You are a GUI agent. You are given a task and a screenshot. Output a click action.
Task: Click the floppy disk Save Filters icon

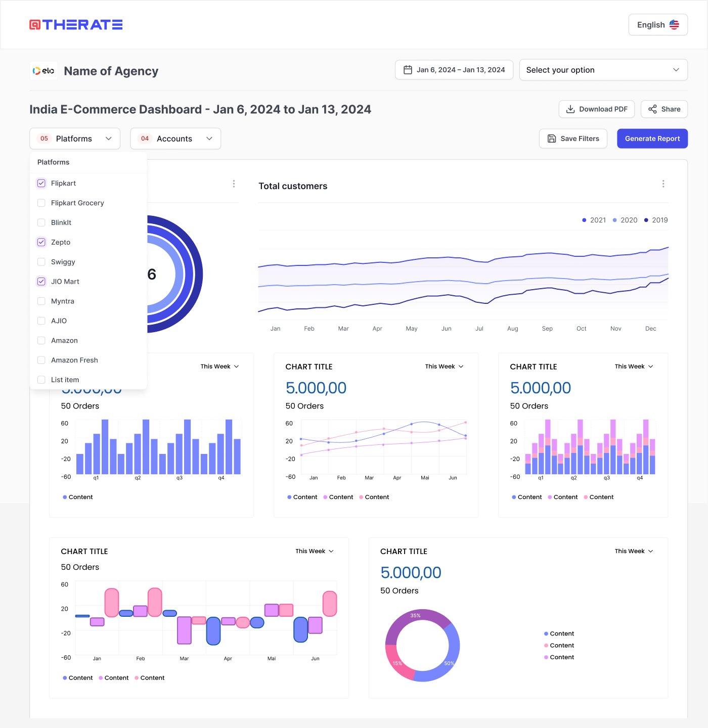[552, 139]
